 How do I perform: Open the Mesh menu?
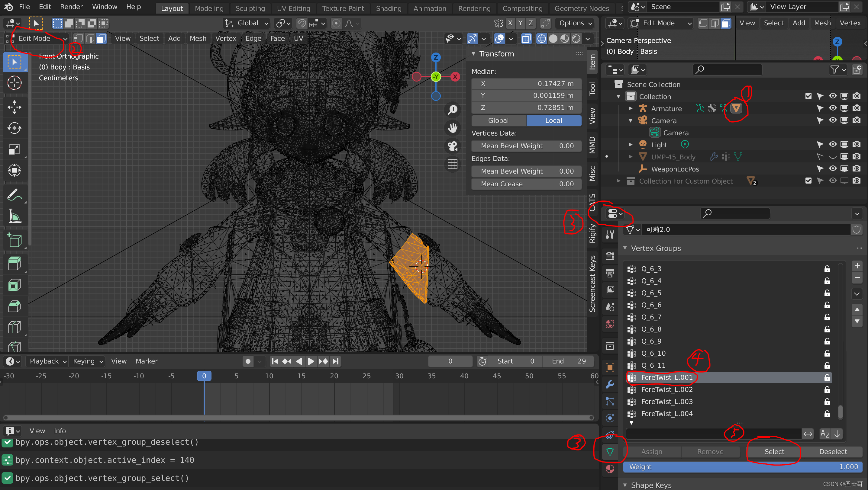tap(198, 38)
